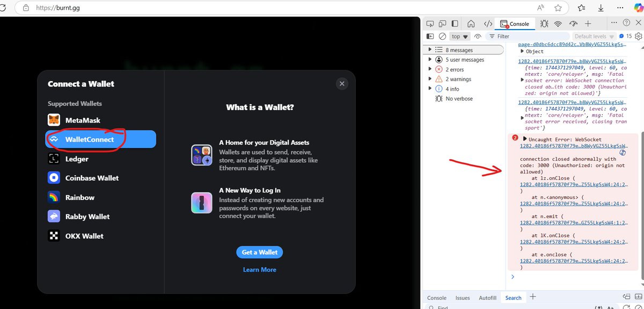Open the page-d0dbc6dcc89d42c source link
The width and height of the screenshot is (644, 309).
572,45
